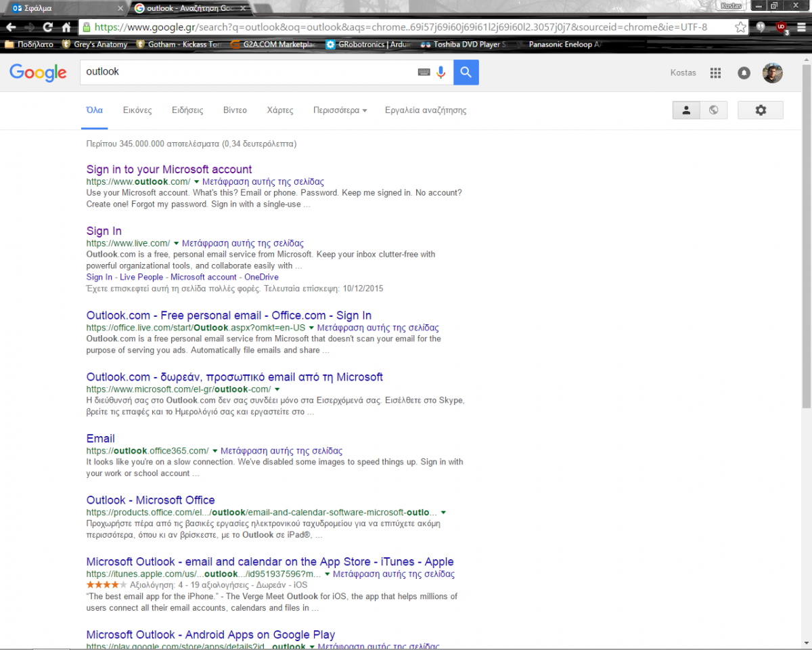
Task: Open the home page via house icon
Action: [x=66, y=27]
